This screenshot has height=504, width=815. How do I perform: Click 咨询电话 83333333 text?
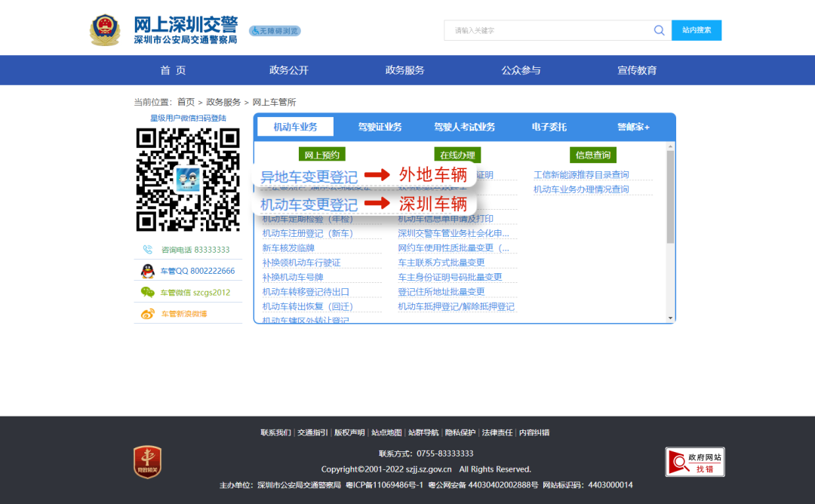pos(195,250)
